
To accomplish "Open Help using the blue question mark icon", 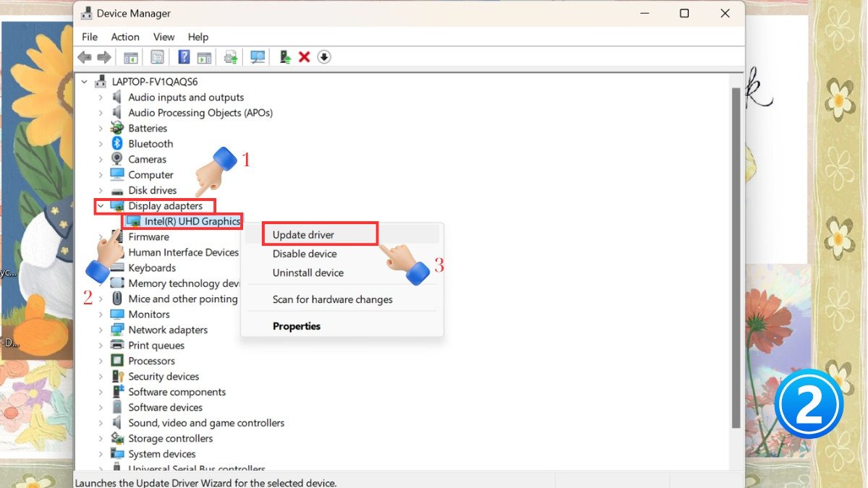I will pyautogui.click(x=184, y=56).
